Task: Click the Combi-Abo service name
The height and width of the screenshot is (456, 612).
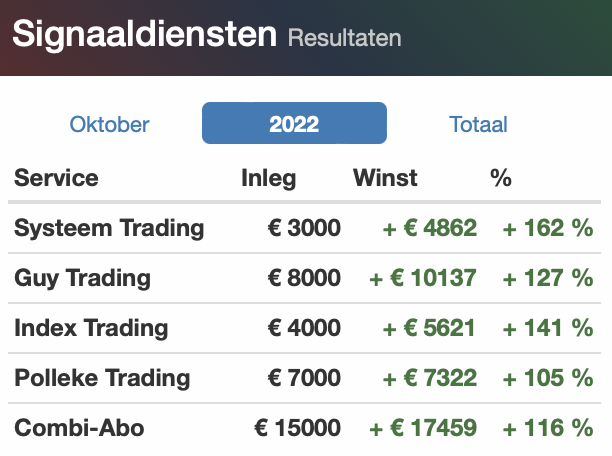Action: (x=79, y=428)
